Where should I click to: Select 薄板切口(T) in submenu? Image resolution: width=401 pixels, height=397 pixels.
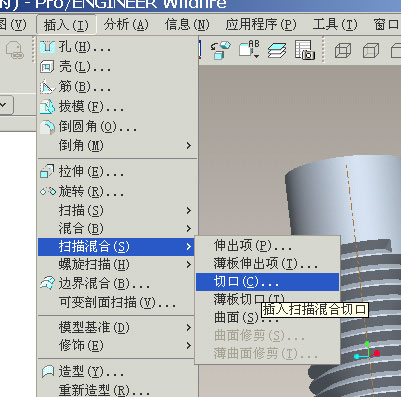pos(249,299)
